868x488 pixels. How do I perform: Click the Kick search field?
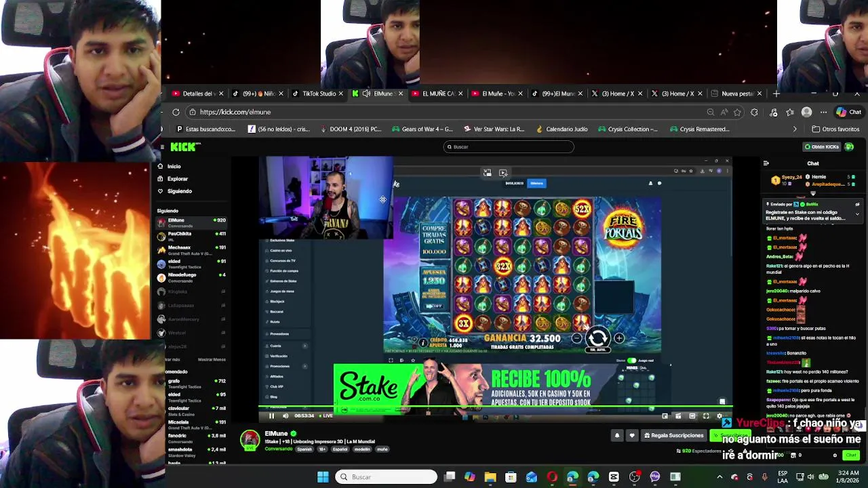[509, 146]
